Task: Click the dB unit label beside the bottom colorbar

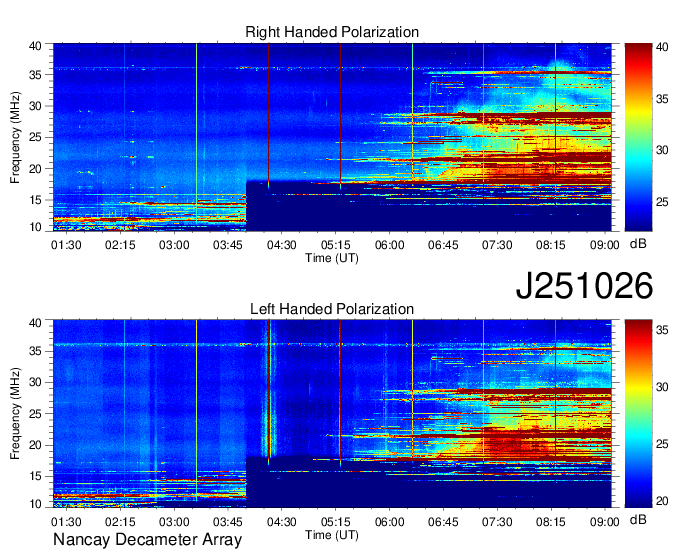Action: tap(637, 521)
